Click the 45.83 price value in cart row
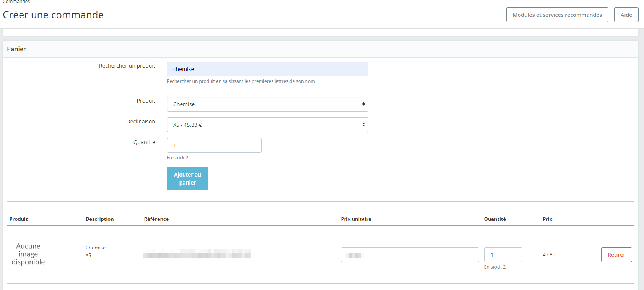The height and width of the screenshot is (290, 644). coord(549,254)
